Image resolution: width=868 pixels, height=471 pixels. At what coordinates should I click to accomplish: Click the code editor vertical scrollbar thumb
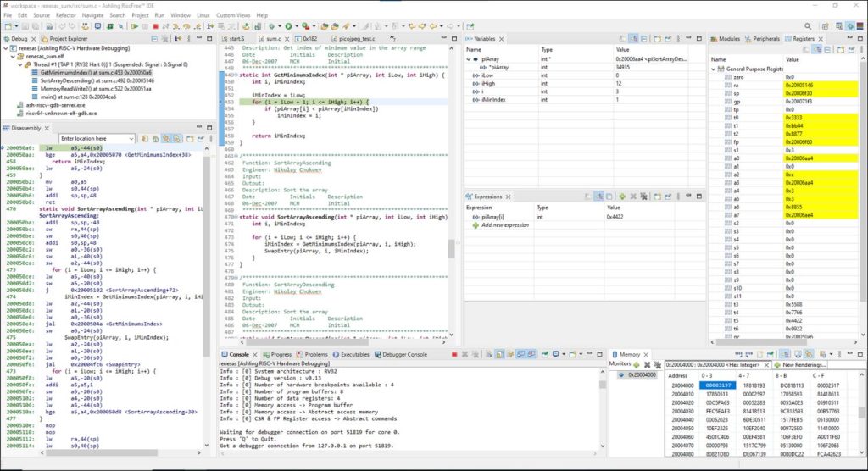(451, 248)
